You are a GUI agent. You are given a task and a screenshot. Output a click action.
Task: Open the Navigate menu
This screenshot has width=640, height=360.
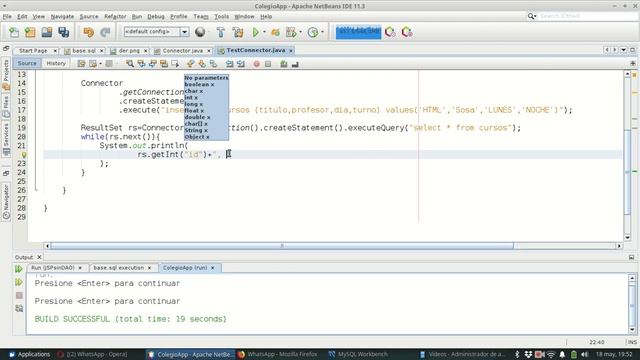pos(62,16)
